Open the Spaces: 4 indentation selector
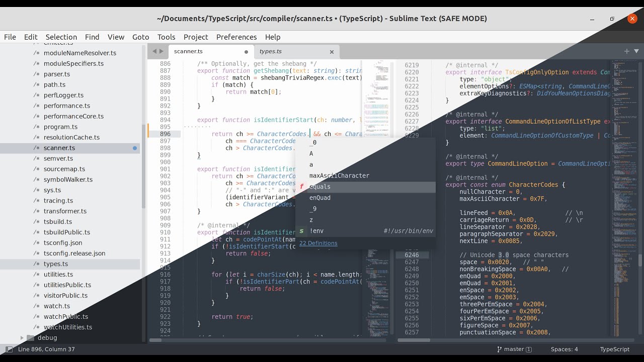Image resolution: width=644 pixels, height=362 pixels. click(565, 349)
